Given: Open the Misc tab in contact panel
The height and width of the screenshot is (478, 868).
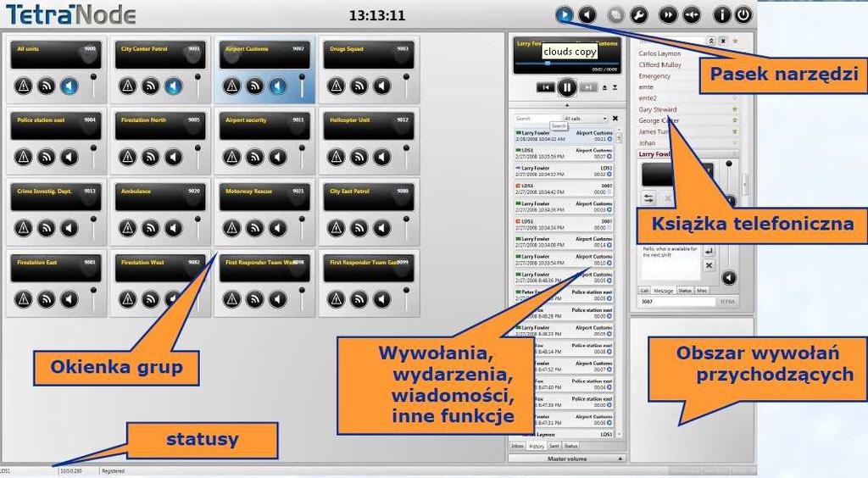Looking at the screenshot, I should coord(701,291).
